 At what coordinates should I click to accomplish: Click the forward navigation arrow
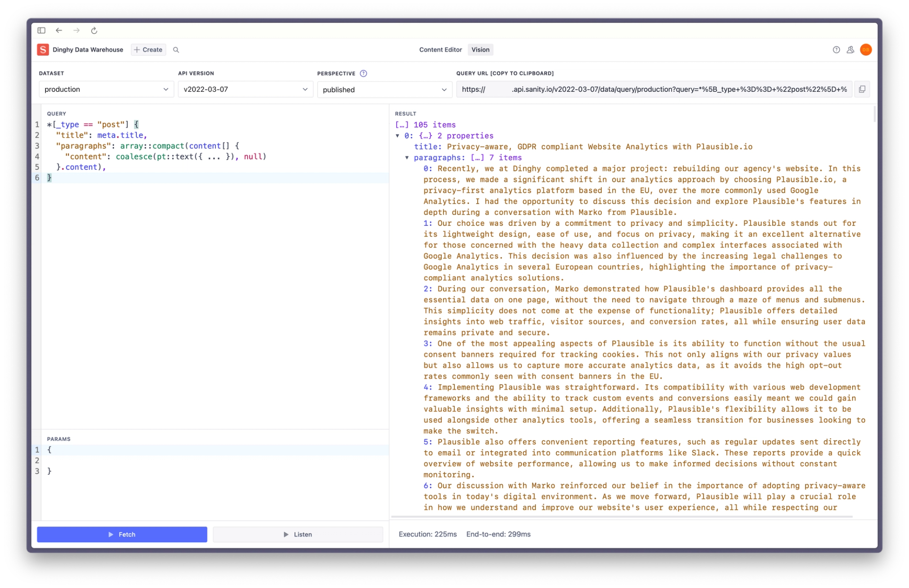pyautogui.click(x=77, y=30)
